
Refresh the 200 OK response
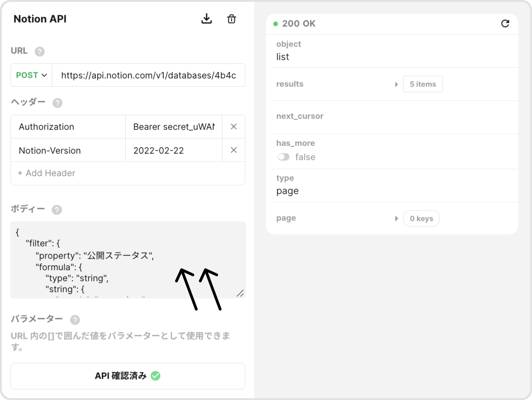pyautogui.click(x=505, y=24)
